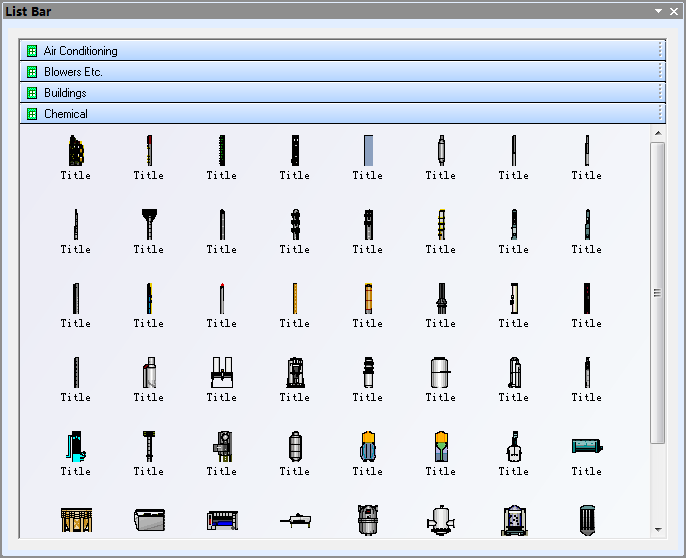The width and height of the screenshot is (686, 558).
Task: Click the white cylindrical storage tank symbol
Action: 440,372
